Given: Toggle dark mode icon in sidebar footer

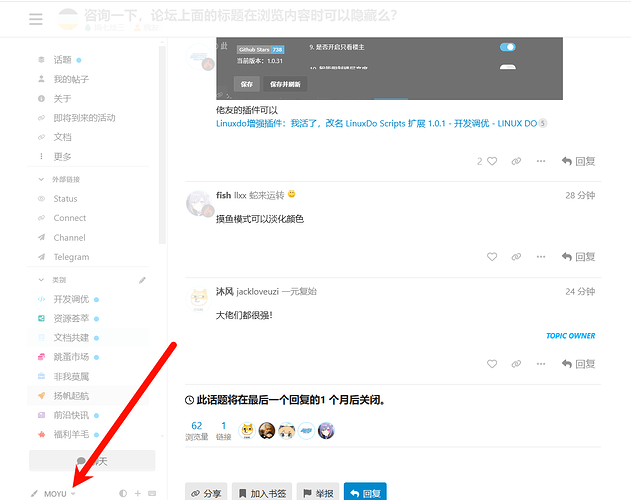Looking at the screenshot, I should click(123, 494).
